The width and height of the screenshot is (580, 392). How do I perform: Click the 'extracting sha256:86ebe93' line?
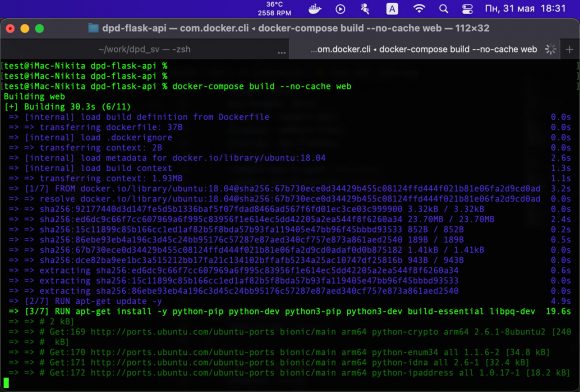(x=233, y=291)
